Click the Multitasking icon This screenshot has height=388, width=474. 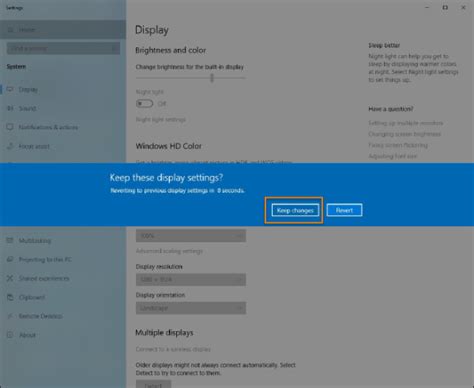coord(10,240)
